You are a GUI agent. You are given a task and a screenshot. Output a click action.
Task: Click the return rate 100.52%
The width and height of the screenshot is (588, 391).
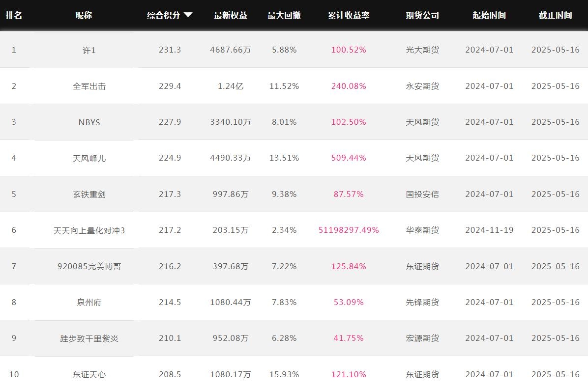point(349,50)
